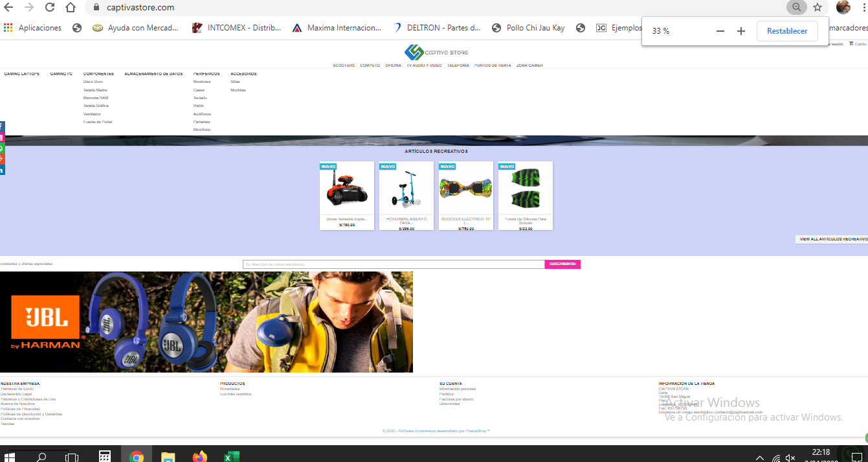Open the COMPUTO menu
Screen dimensions: 868x462
point(370,65)
